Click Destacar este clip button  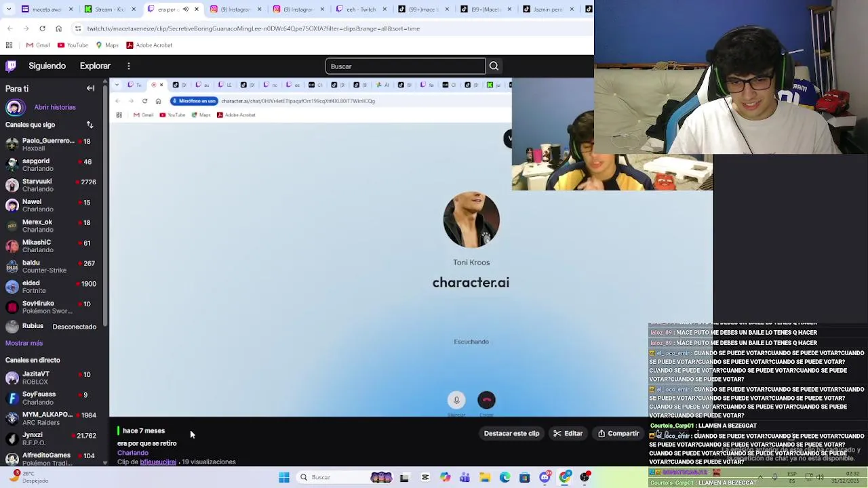tap(511, 434)
